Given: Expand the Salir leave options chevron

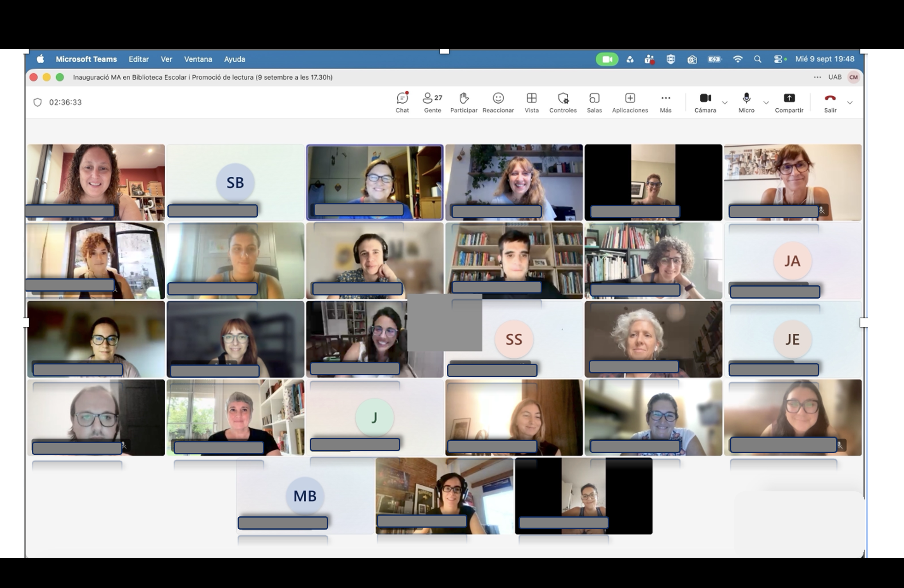Looking at the screenshot, I should coord(850,102).
